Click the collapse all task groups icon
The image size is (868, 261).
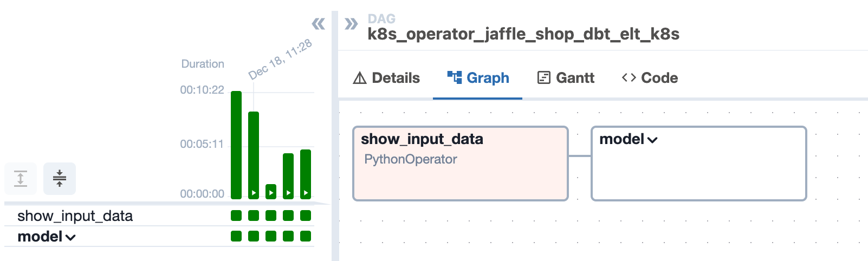coord(60,178)
